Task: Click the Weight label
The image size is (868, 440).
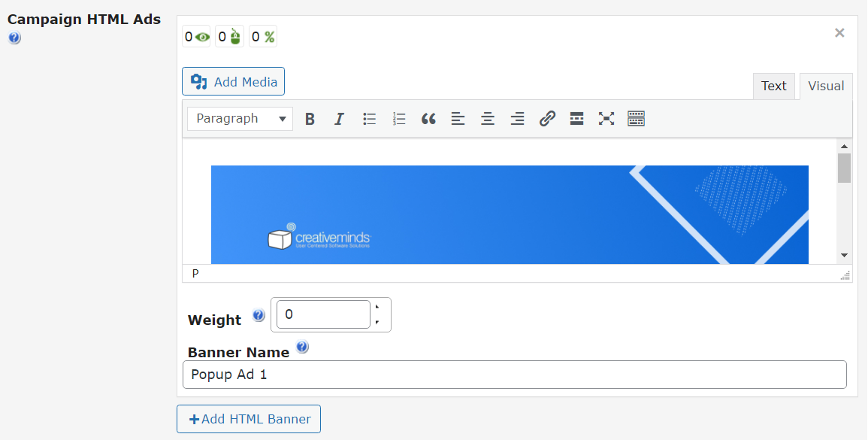Action: (x=215, y=320)
